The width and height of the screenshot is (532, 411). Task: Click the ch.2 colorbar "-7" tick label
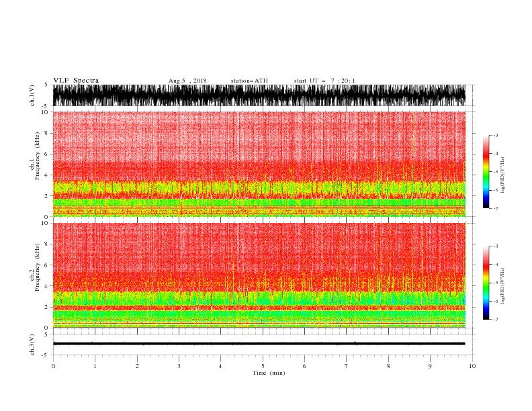pos(496,320)
